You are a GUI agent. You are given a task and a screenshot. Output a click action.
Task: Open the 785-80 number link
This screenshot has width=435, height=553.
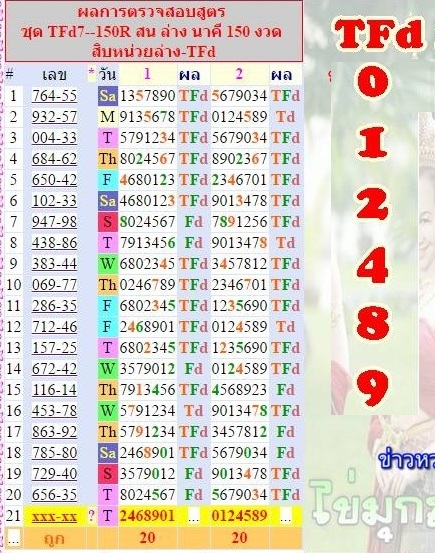click(54, 452)
